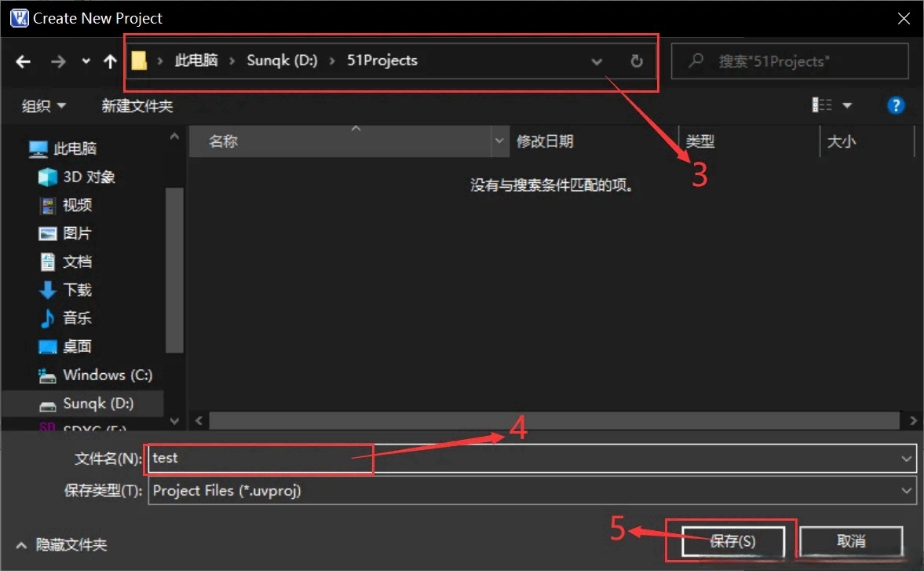Go up one folder level

[x=109, y=61]
